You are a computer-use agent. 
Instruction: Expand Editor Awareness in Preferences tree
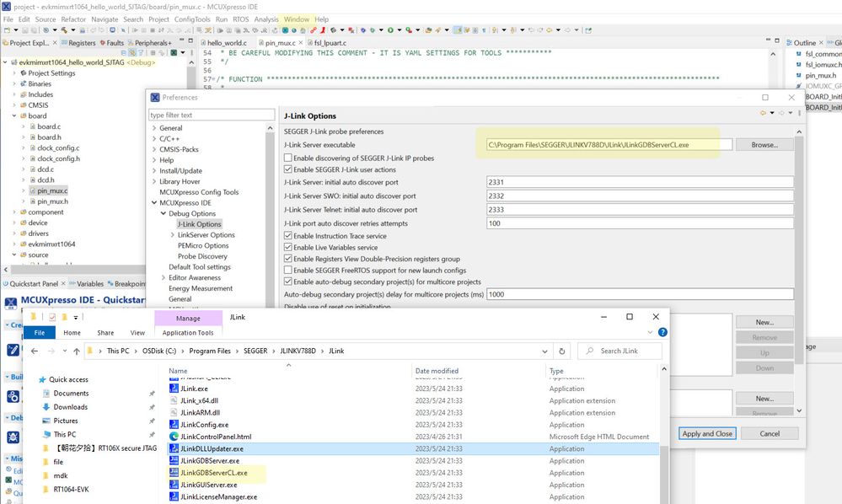pyautogui.click(x=164, y=277)
